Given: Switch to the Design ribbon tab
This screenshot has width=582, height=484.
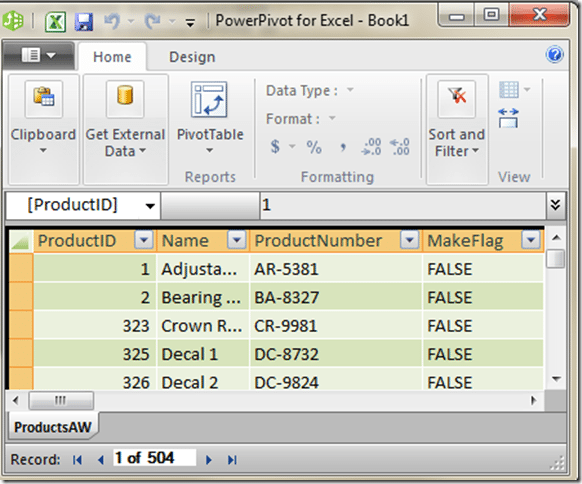Looking at the screenshot, I should (192, 57).
